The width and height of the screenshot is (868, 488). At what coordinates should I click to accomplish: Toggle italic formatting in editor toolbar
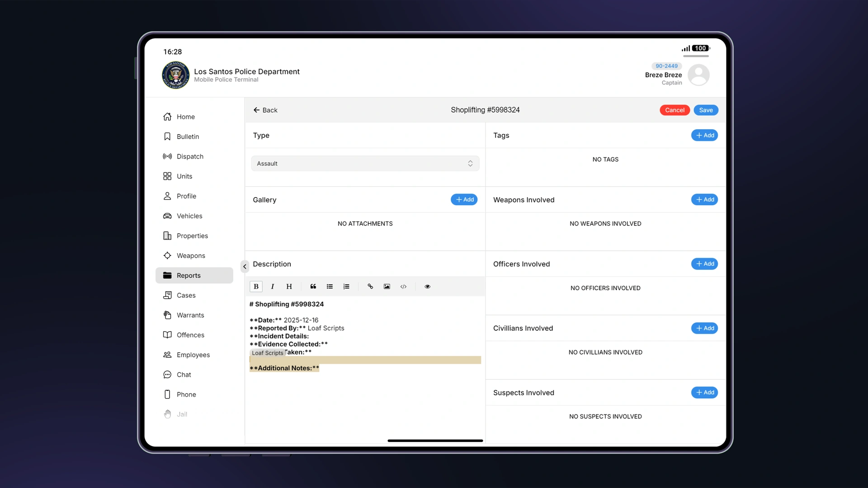[x=272, y=286]
